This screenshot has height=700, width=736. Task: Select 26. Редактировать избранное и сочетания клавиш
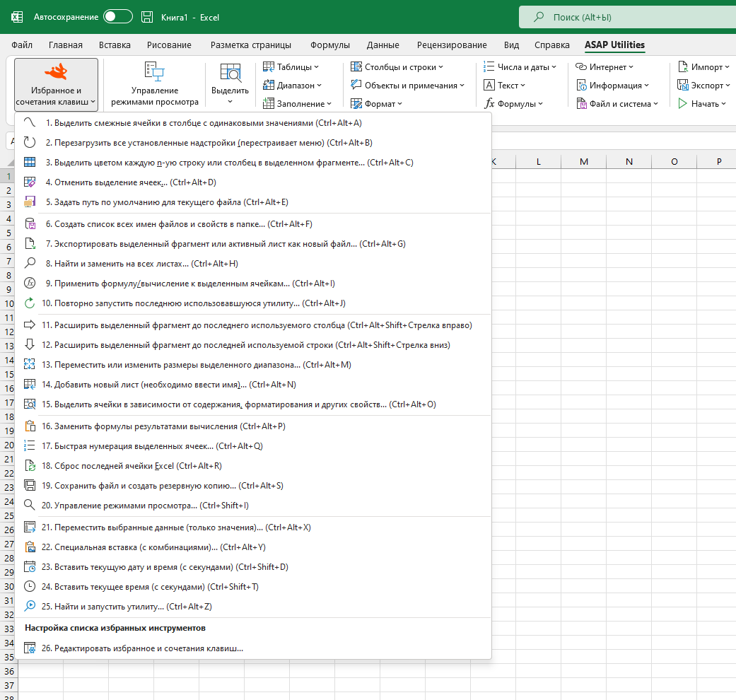click(254, 648)
